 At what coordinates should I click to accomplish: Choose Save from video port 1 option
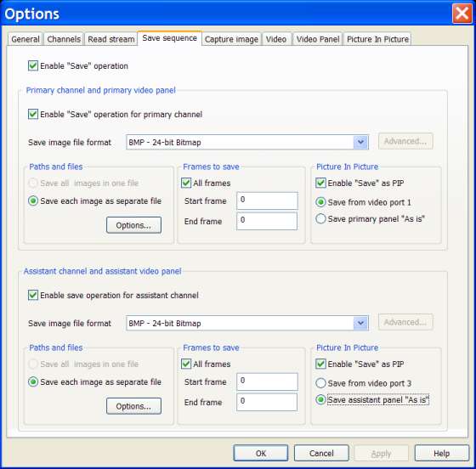[x=320, y=202]
